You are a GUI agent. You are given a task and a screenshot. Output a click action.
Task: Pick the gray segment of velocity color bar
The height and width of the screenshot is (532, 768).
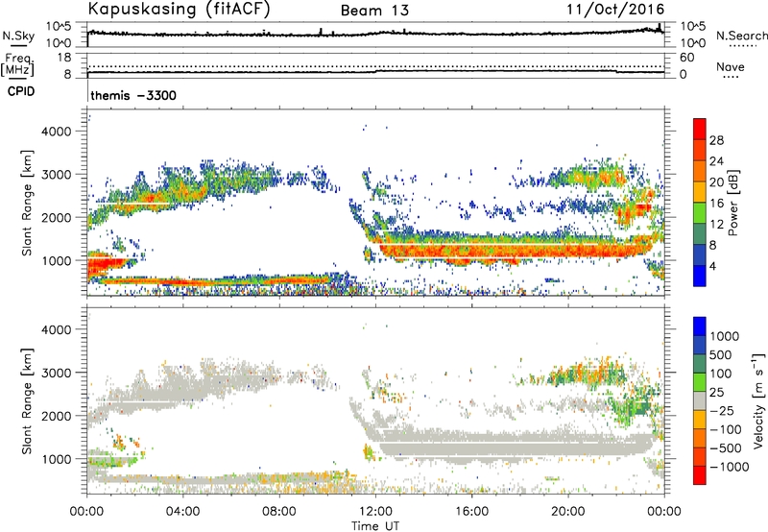tap(700, 401)
